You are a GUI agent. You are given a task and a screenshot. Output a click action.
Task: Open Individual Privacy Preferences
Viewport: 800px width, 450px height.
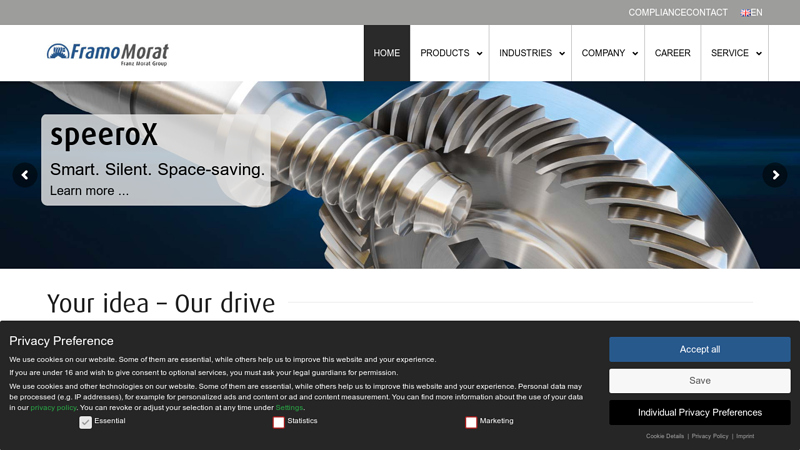(699, 412)
